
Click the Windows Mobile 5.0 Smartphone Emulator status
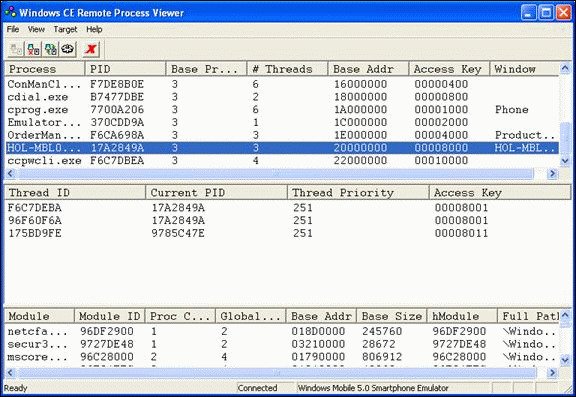[373, 388]
